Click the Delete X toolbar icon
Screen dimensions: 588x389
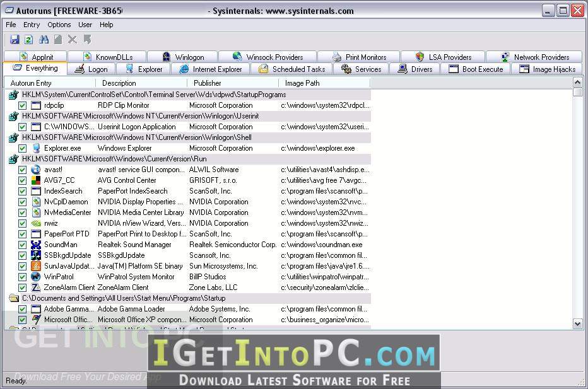point(73,39)
